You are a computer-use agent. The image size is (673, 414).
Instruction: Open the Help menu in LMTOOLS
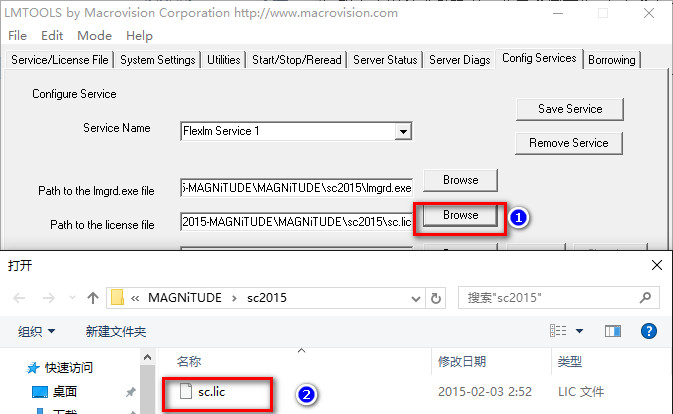[x=139, y=36]
